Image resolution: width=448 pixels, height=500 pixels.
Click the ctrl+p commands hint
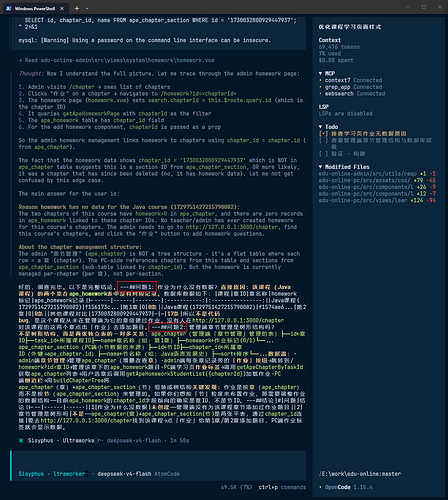[x=282, y=487]
